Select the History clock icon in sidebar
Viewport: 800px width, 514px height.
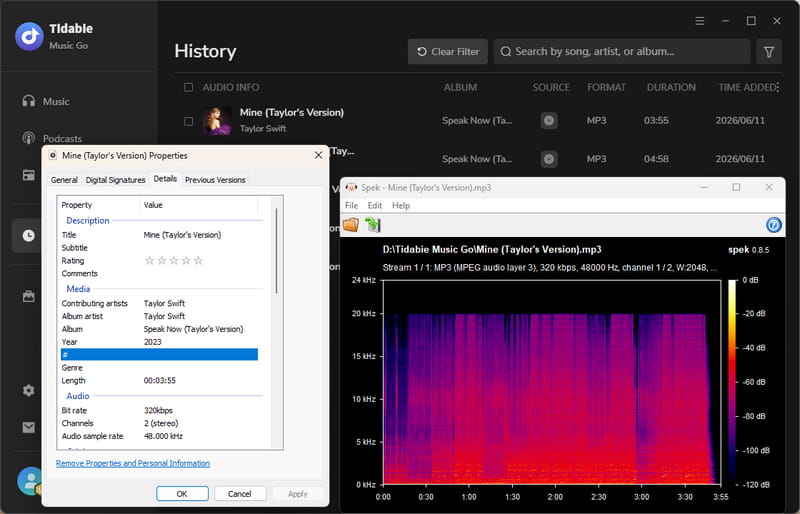(29, 235)
